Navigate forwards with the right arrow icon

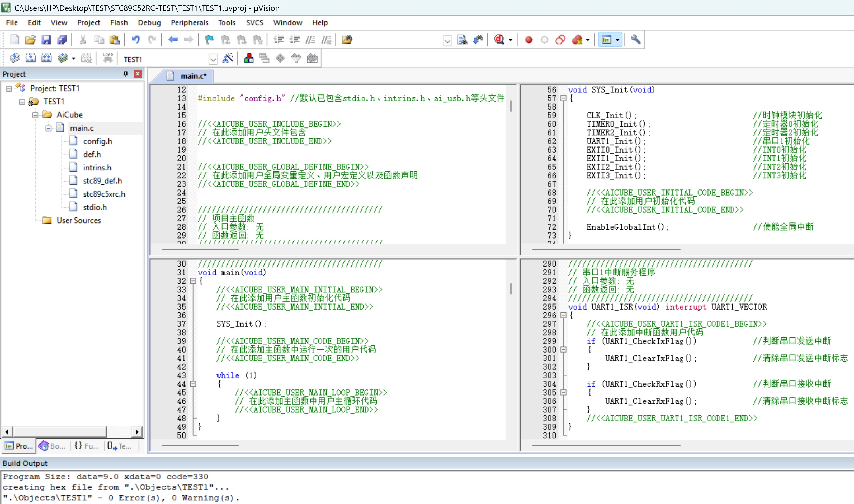188,40
